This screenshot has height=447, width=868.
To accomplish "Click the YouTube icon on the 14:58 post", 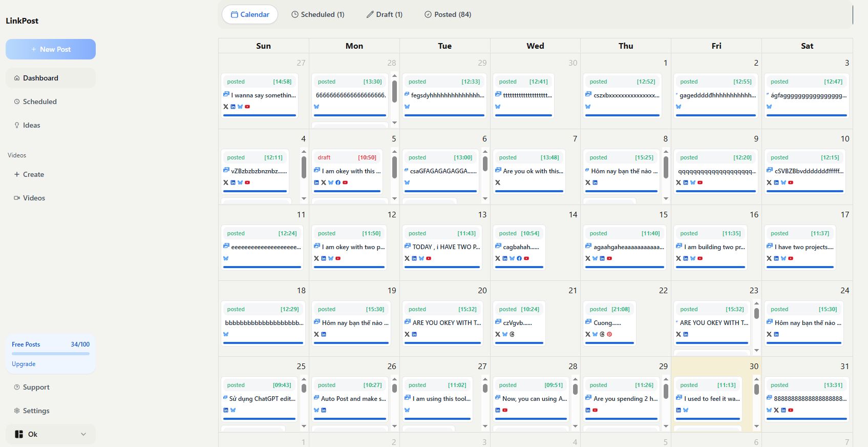I will coord(247,107).
